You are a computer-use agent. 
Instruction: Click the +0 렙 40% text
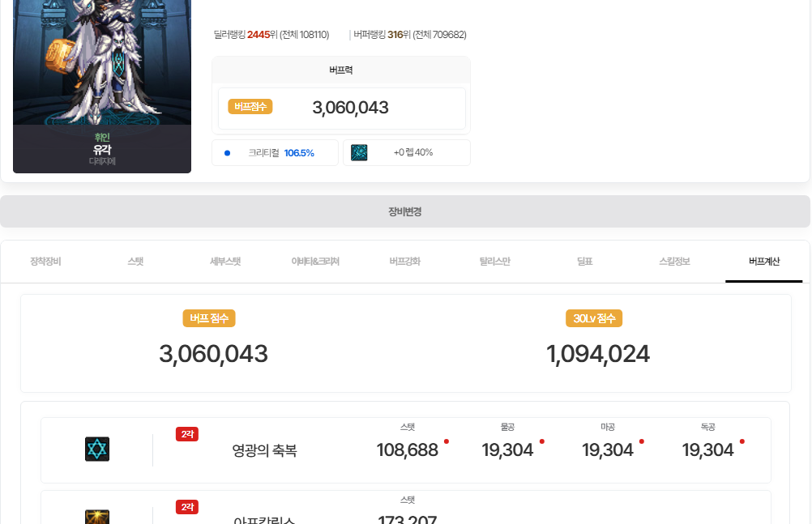click(x=413, y=152)
